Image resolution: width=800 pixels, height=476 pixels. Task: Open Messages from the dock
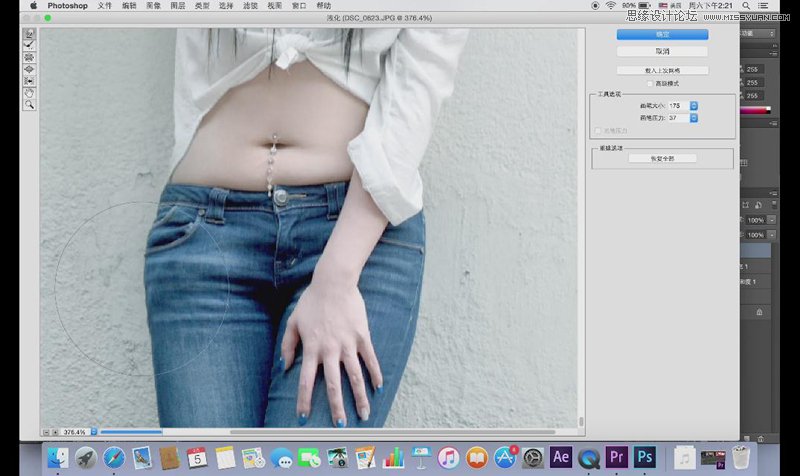point(281,458)
